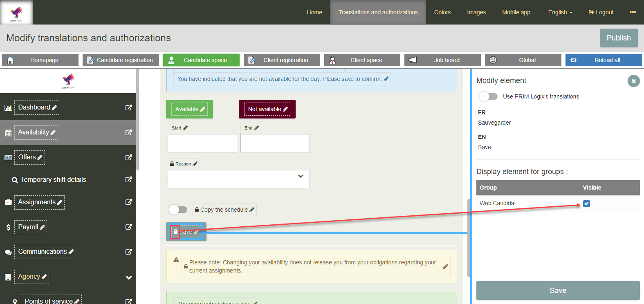
Task: Uncheck Visible checkbox for Web Candidat
Action: 586,203
